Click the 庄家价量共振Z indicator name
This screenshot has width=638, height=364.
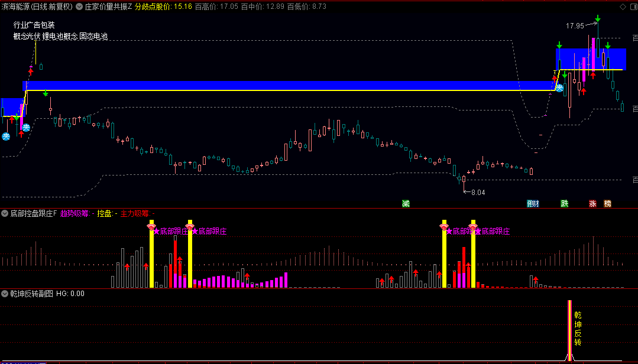coord(109,6)
